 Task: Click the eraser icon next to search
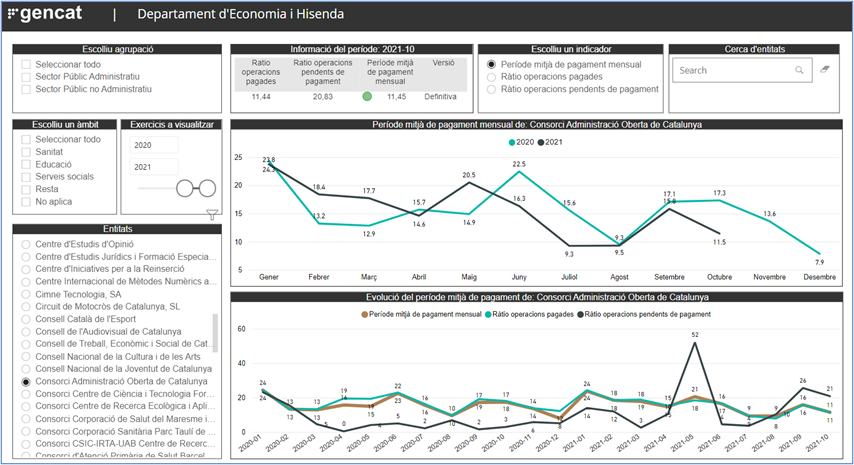[825, 69]
